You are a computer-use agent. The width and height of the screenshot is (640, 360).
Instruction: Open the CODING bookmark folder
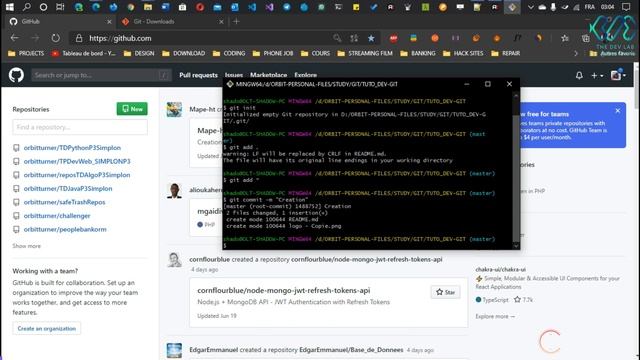tap(229, 53)
